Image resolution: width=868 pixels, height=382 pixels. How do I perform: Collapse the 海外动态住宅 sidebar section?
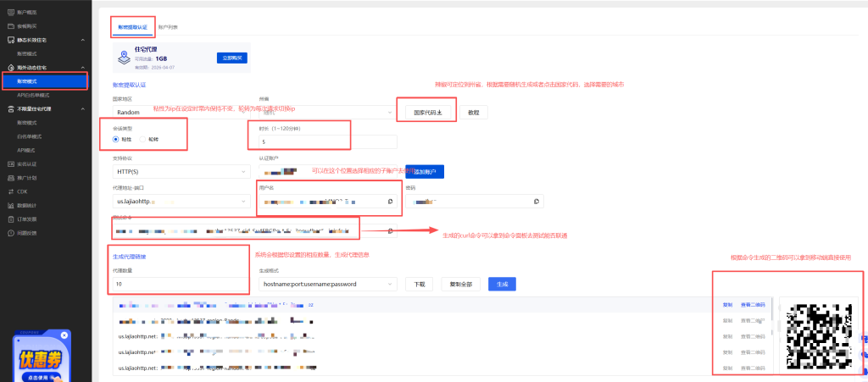click(x=82, y=68)
